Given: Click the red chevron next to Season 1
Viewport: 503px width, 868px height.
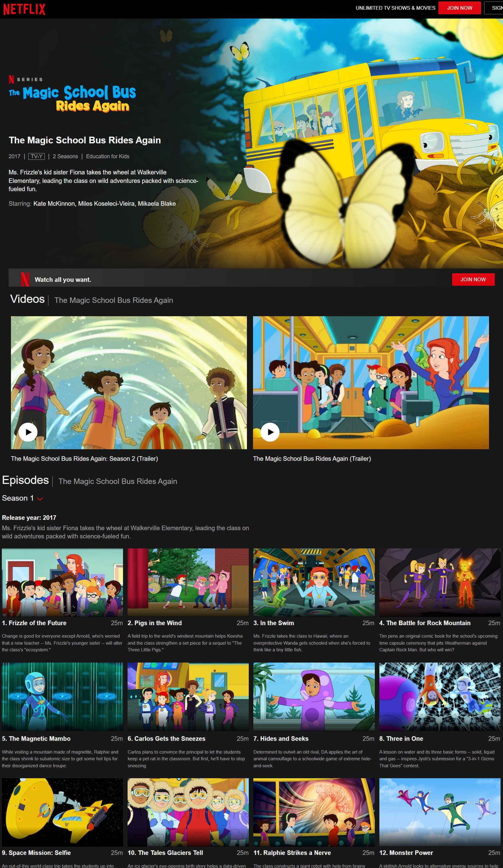Looking at the screenshot, I should [x=40, y=499].
